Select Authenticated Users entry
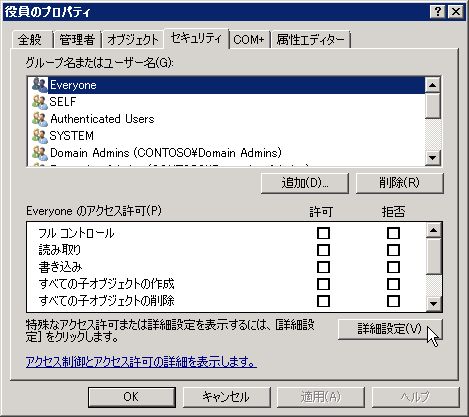 click(x=226, y=119)
